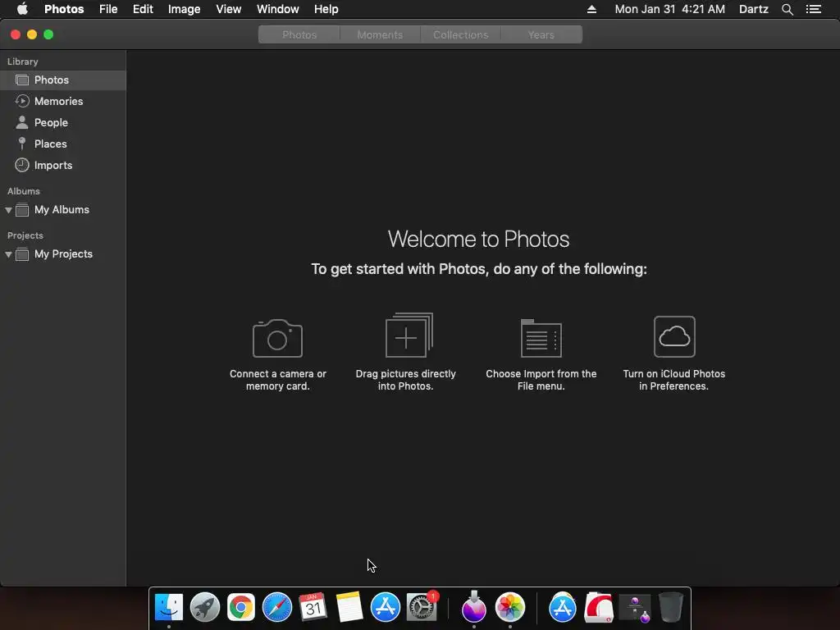Select My Projects in the sidebar
Viewport: 840px width, 630px height.
(62, 254)
